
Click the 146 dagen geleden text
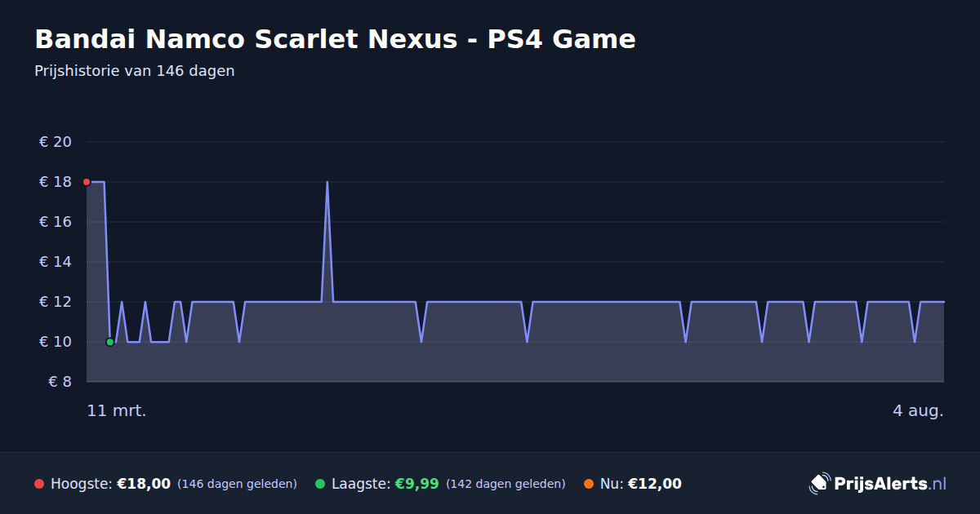tap(237, 484)
